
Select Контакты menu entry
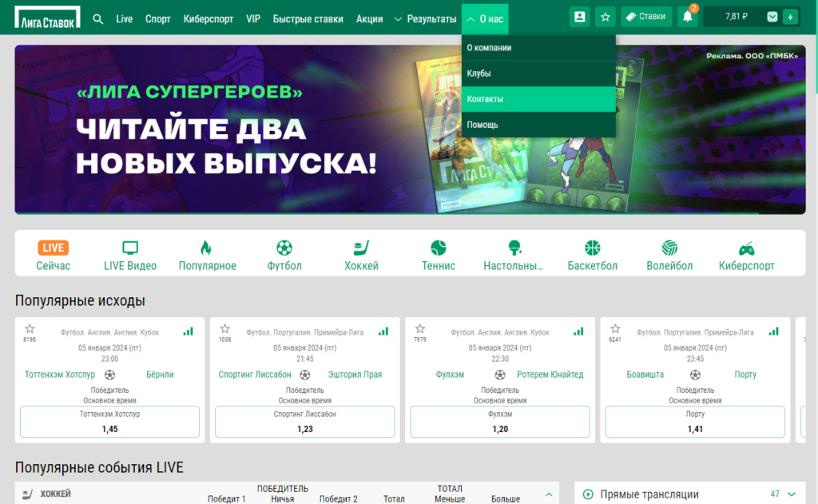click(538, 98)
